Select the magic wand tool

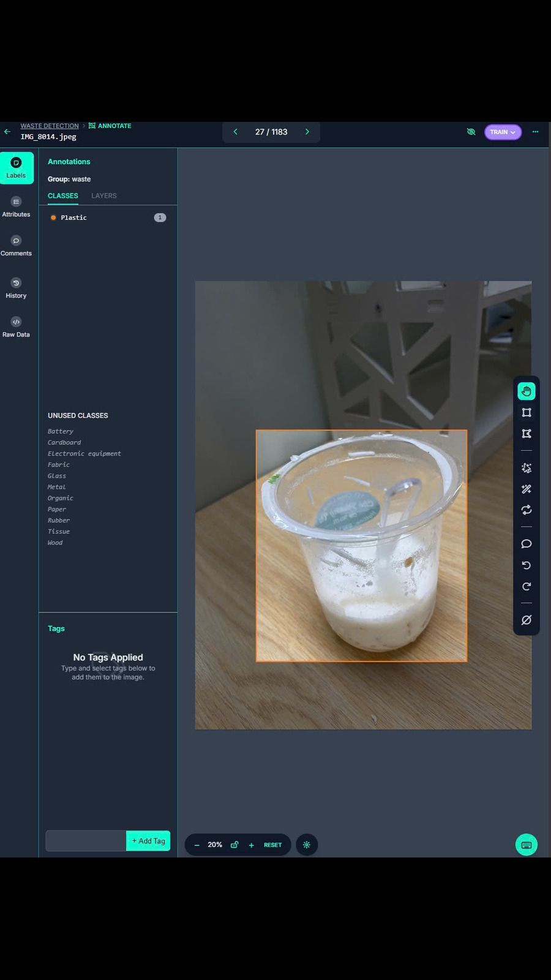point(526,489)
